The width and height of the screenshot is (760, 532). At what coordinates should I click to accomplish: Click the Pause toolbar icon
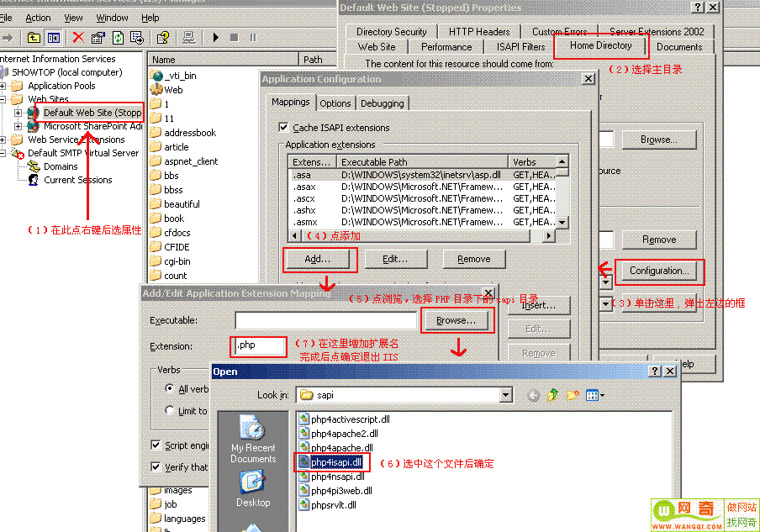point(253,37)
